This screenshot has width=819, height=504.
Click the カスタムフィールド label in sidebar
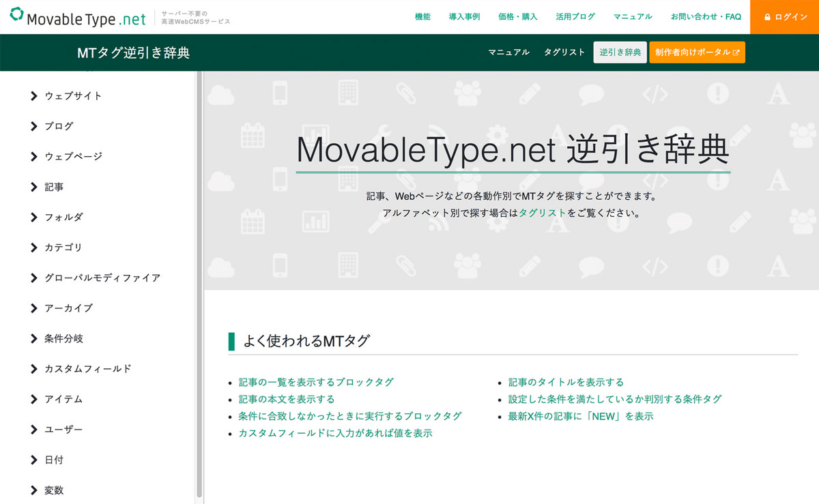tap(88, 369)
